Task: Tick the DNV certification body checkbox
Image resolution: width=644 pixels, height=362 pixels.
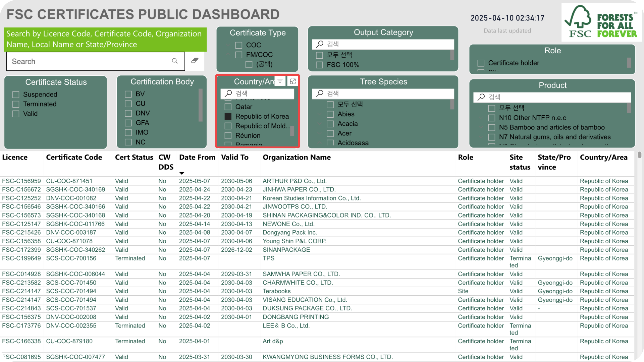Action: [128, 113]
